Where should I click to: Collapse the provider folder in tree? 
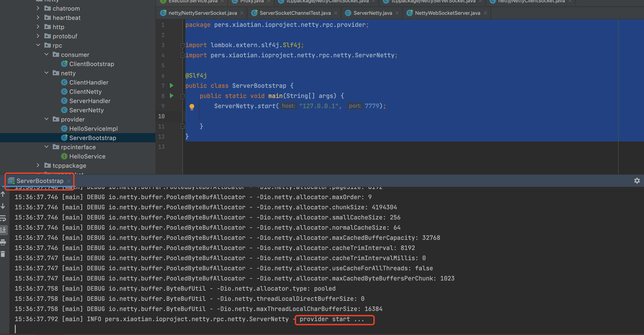click(46, 119)
